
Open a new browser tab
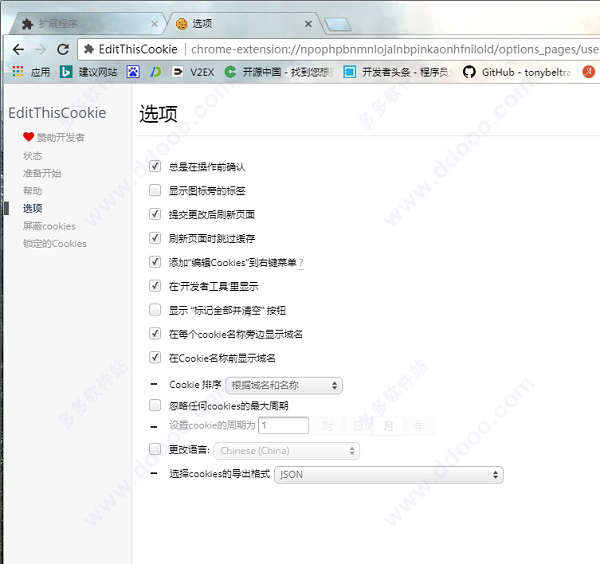[x=337, y=24]
